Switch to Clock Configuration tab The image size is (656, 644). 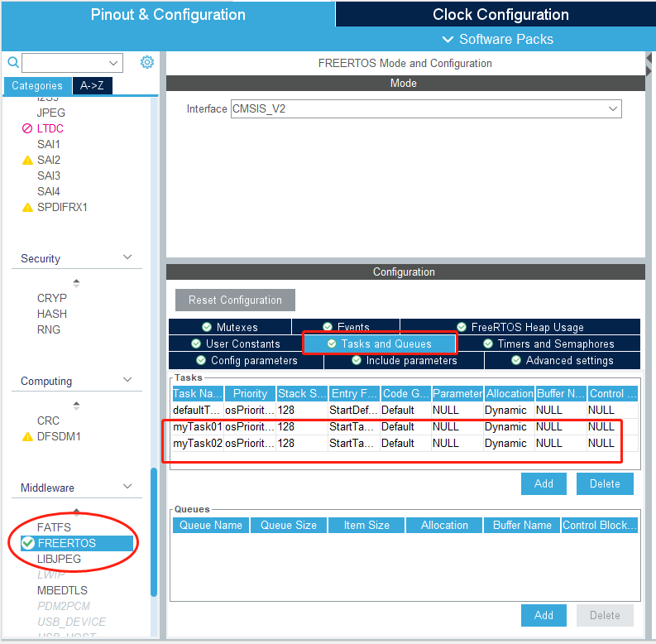(500, 14)
